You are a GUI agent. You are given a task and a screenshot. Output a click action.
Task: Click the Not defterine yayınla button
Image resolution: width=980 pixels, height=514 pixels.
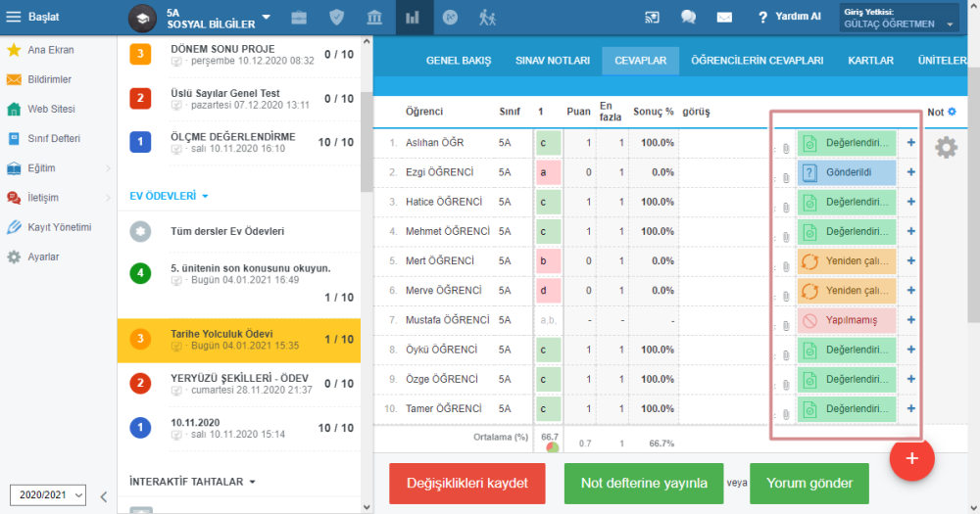click(644, 484)
